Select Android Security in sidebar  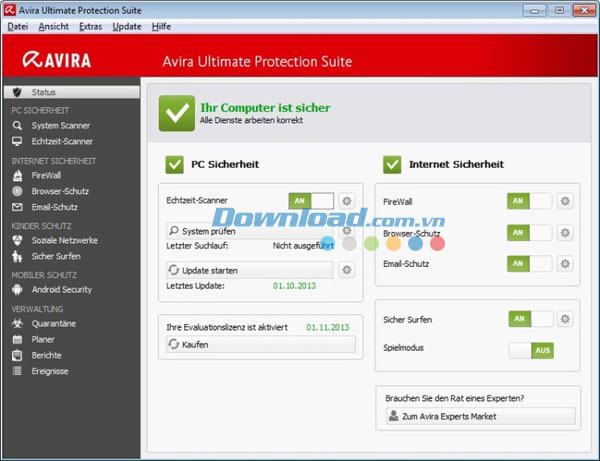[62, 290]
